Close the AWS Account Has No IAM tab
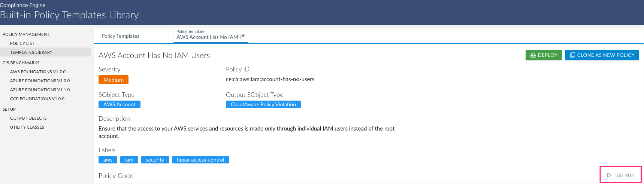644x184 pixels. tap(243, 36)
